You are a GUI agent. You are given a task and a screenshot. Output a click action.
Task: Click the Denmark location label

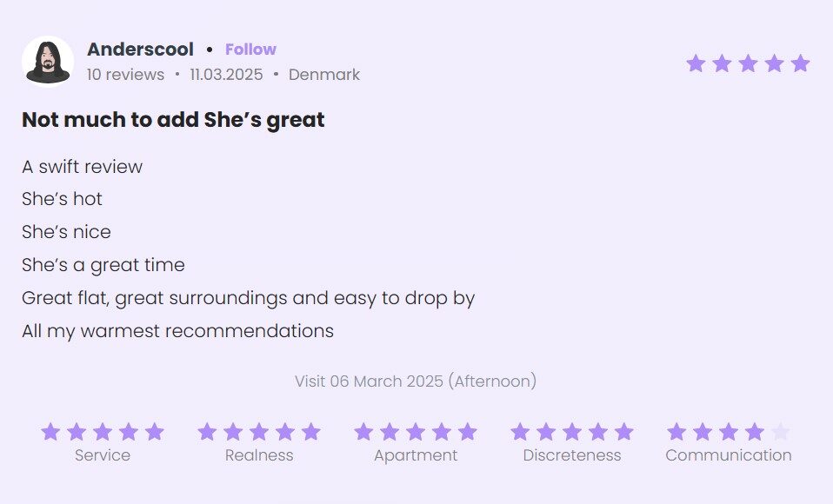click(324, 75)
